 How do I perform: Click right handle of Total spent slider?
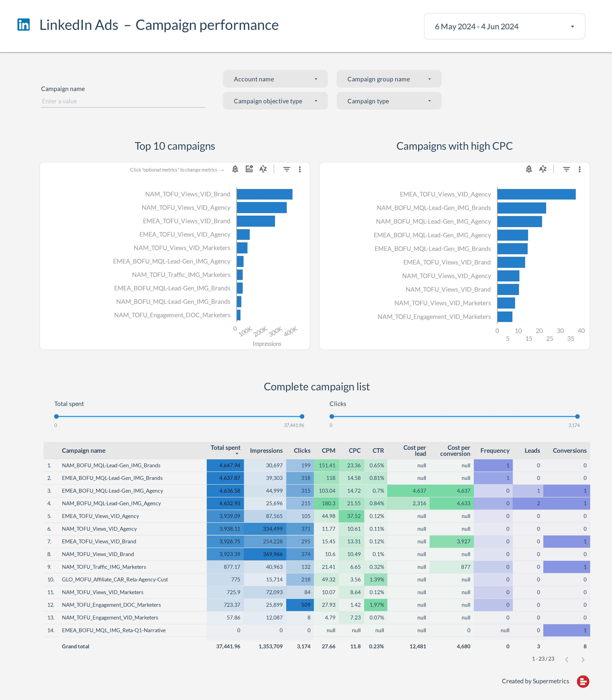click(302, 416)
